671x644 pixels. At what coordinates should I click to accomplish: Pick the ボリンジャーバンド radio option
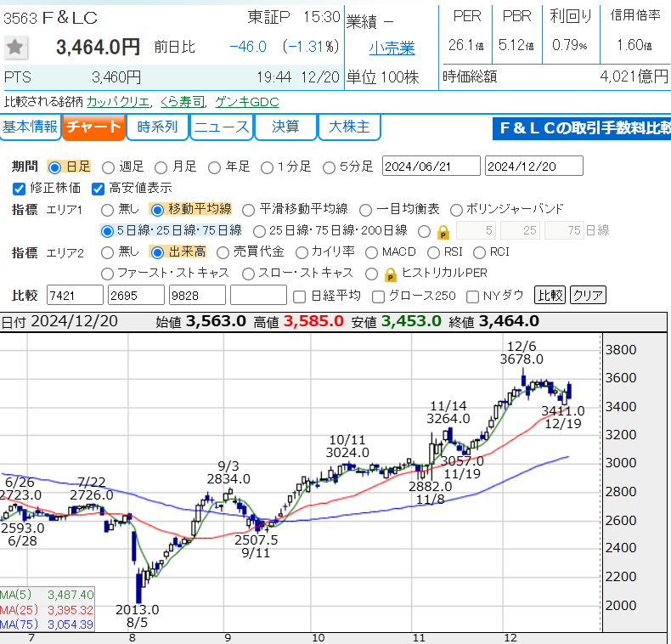click(x=456, y=209)
